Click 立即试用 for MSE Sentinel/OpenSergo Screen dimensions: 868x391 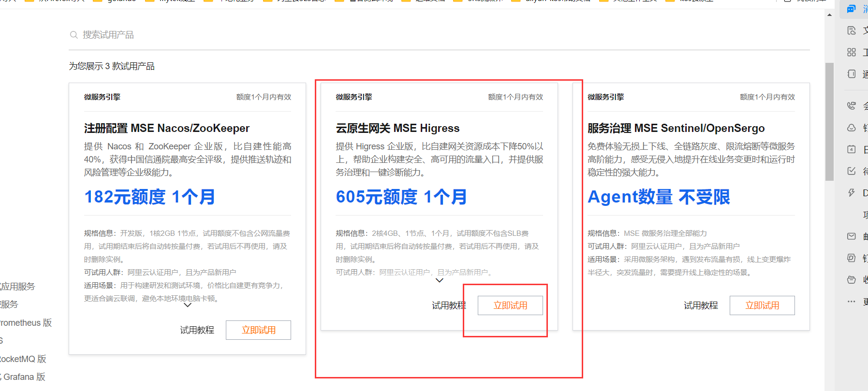point(762,305)
